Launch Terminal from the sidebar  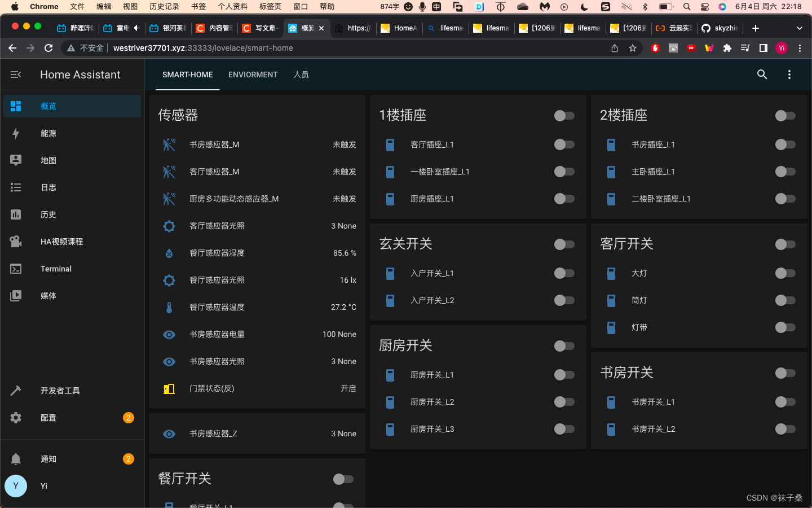click(x=55, y=269)
